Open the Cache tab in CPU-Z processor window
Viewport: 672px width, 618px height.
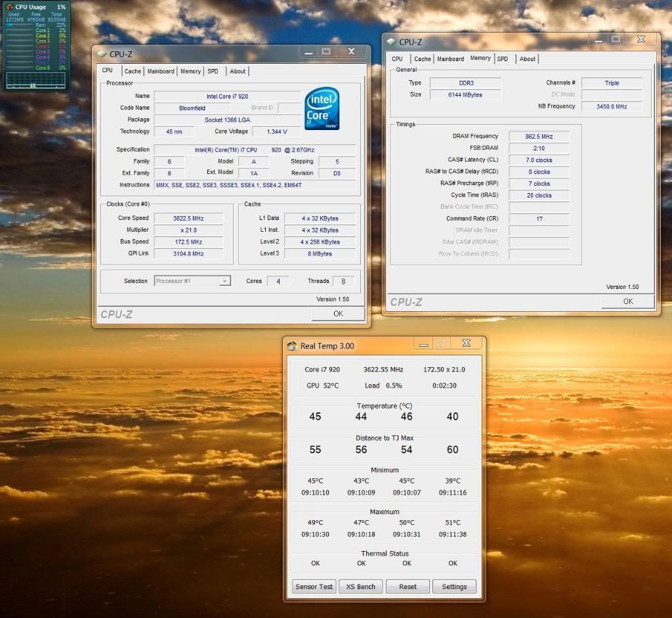pos(133,71)
